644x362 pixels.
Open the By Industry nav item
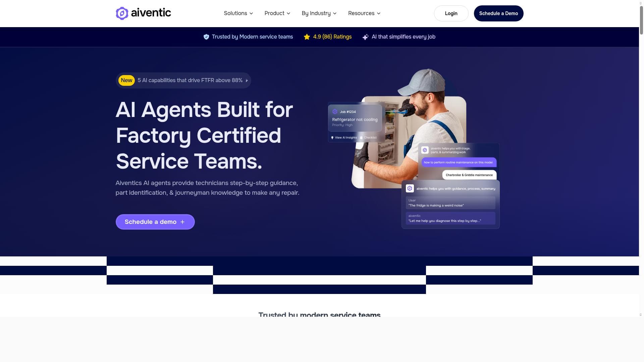[319, 13]
